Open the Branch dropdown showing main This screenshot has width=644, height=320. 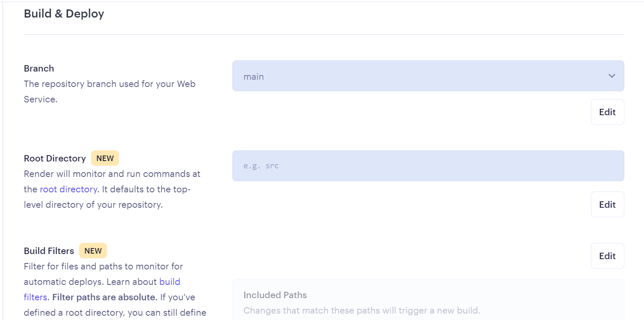point(428,76)
